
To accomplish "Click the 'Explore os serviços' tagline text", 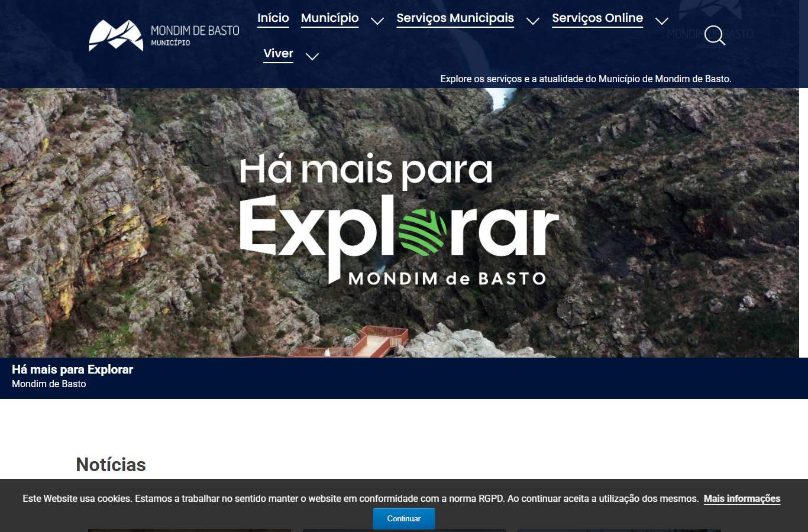I will (x=586, y=79).
